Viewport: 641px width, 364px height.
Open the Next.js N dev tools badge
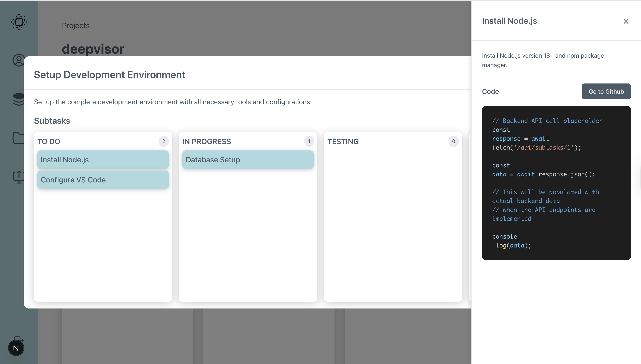(16, 348)
